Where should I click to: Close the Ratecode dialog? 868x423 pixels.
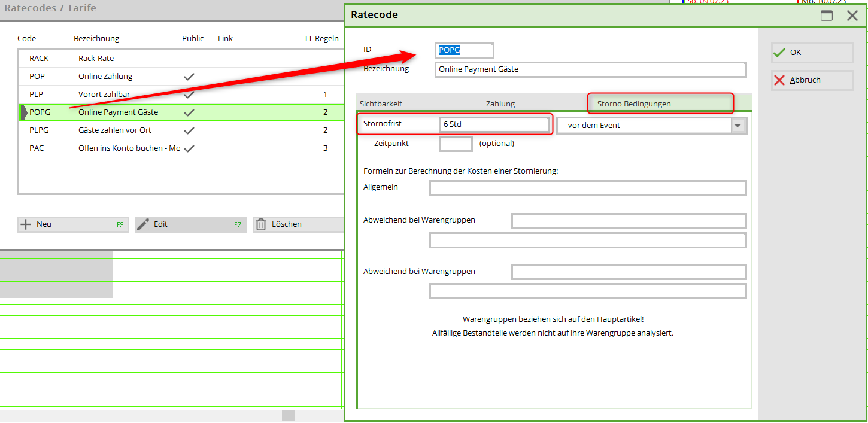point(852,16)
